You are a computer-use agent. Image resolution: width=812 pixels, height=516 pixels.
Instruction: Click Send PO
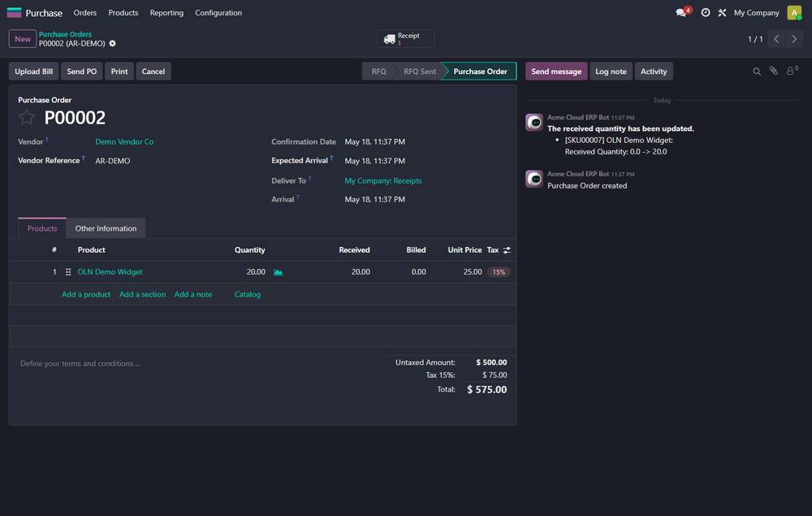(81, 72)
